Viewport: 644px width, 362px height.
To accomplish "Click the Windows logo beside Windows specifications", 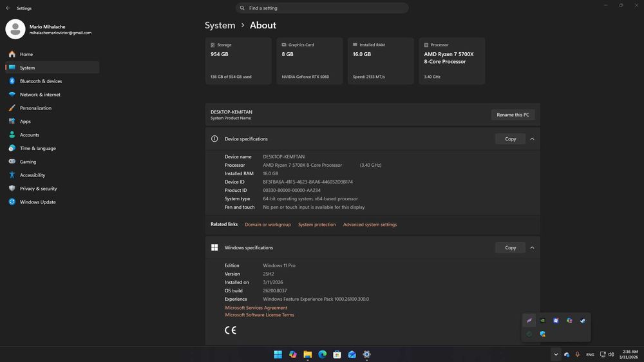I will (x=214, y=247).
